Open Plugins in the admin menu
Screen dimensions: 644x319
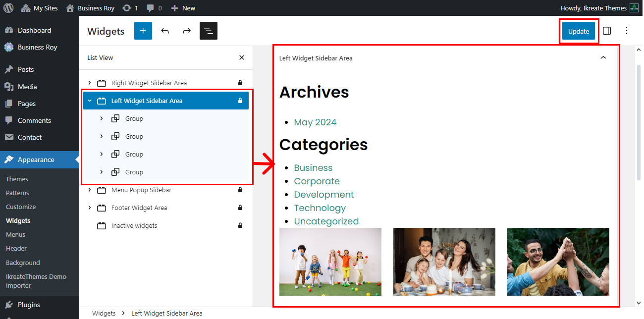point(29,305)
